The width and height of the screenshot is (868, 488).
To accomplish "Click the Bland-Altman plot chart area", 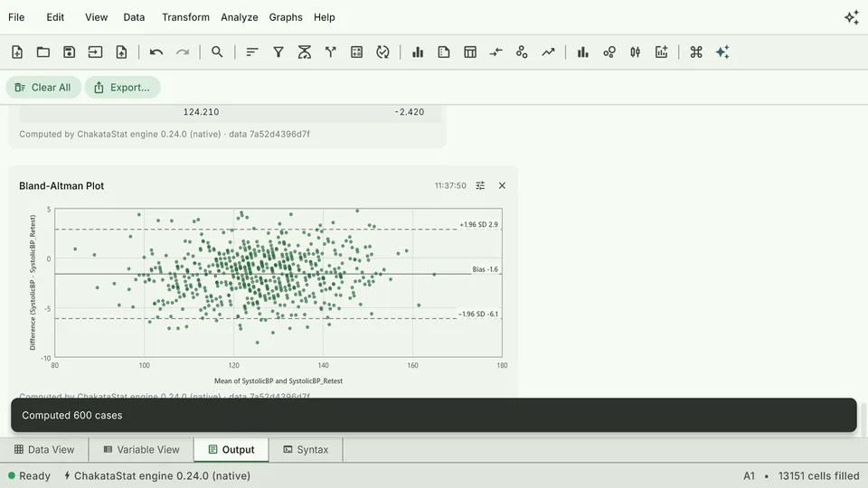I will click(278, 283).
